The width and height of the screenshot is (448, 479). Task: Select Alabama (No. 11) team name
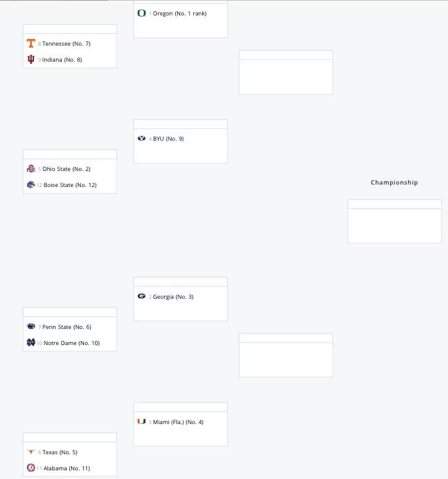point(67,469)
